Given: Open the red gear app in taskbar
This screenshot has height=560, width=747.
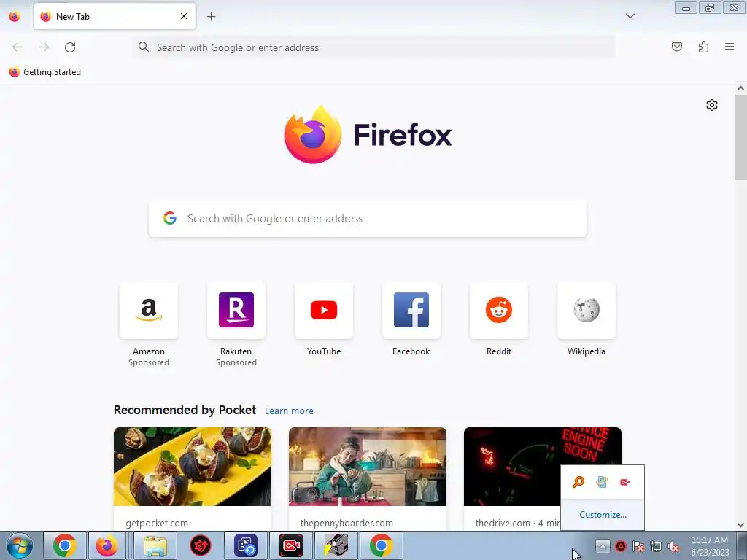Looking at the screenshot, I should click(201, 545).
